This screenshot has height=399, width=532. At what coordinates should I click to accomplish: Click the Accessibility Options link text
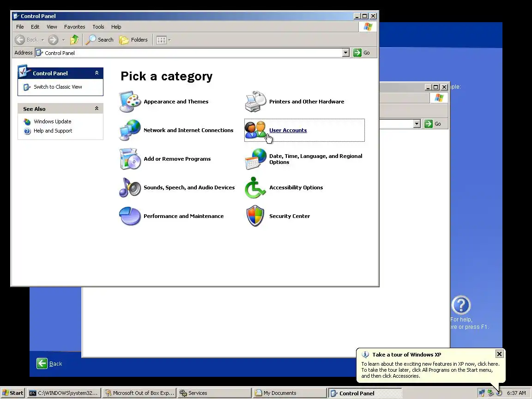click(296, 187)
